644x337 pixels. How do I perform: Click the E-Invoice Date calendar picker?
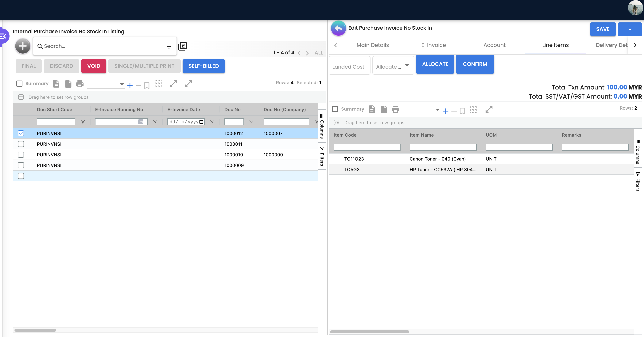click(201, 122)
